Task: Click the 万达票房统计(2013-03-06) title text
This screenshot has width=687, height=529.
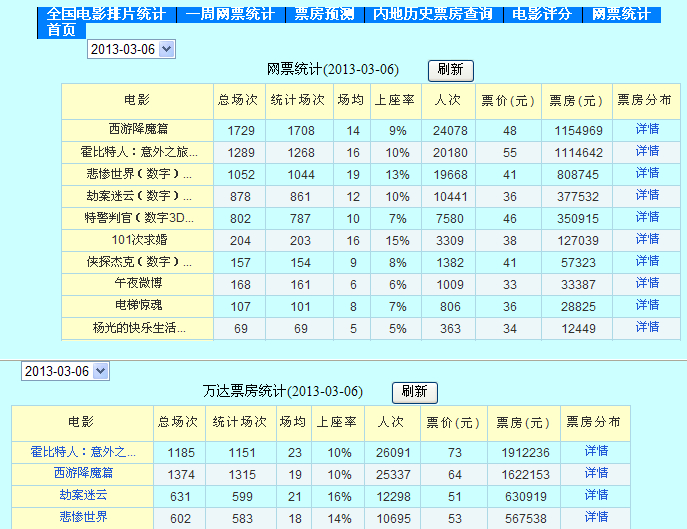Action: (x=283, y=391)
